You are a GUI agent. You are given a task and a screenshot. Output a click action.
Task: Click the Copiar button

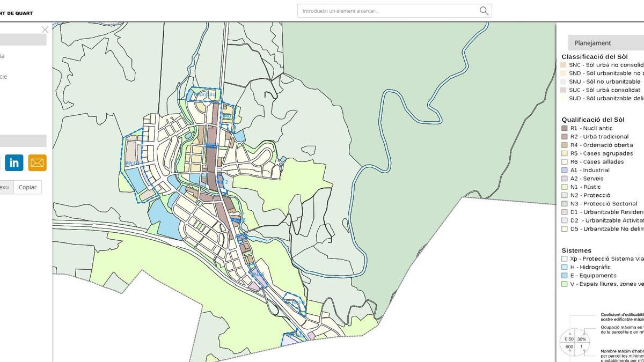pos(27,187)
